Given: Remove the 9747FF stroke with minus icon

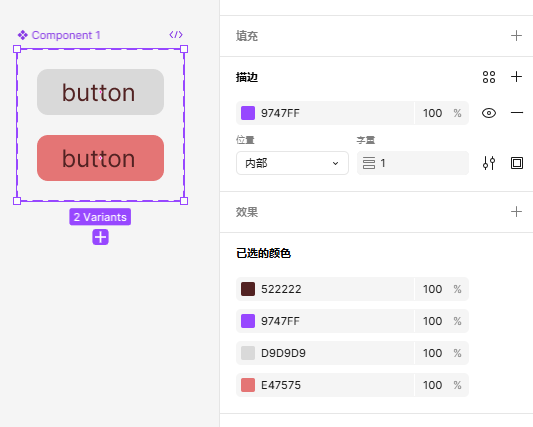Looking at the screenshot, I should point(517,113).
